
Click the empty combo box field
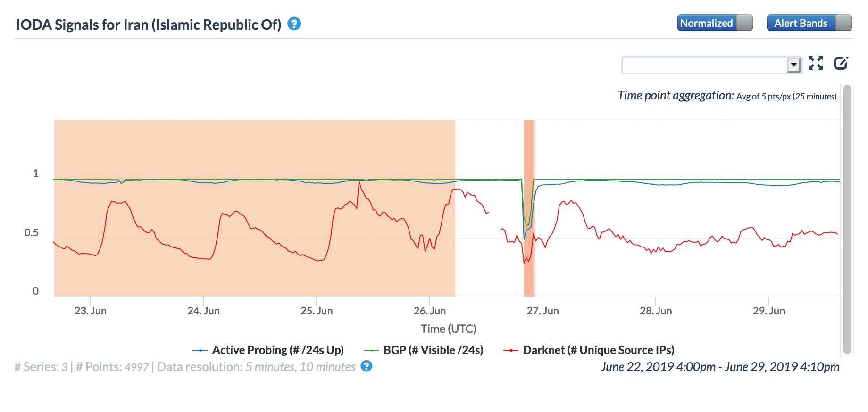coord(704,65)
